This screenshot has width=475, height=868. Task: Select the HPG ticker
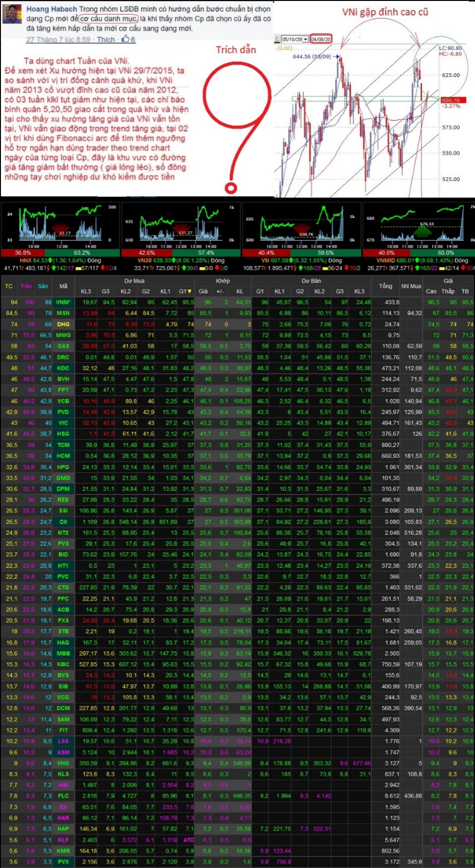(63, 467)
